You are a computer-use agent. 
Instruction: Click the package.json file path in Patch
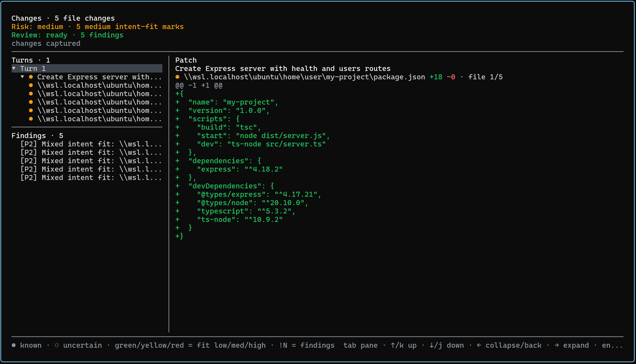tap(304, 77)
